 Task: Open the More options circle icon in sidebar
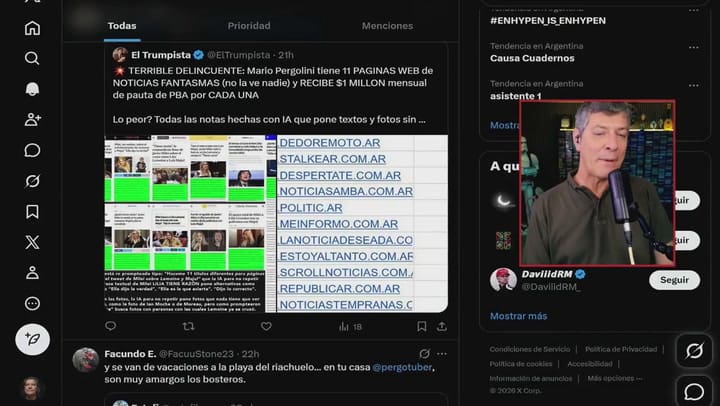[32, 304]
